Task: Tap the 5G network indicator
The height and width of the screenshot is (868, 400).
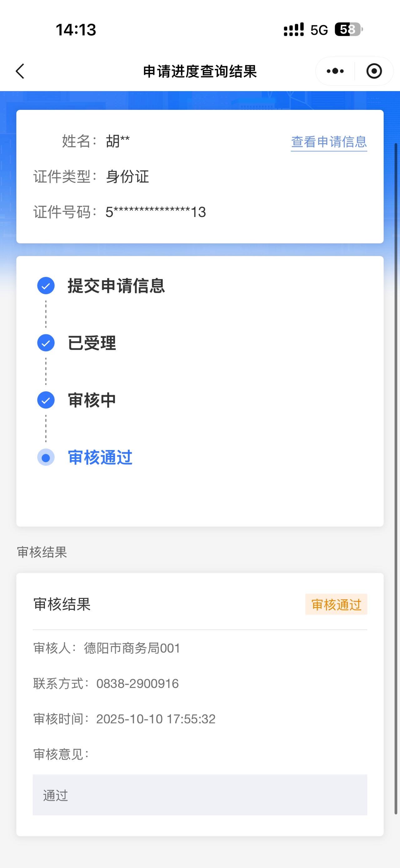Action: pos(319,30)
